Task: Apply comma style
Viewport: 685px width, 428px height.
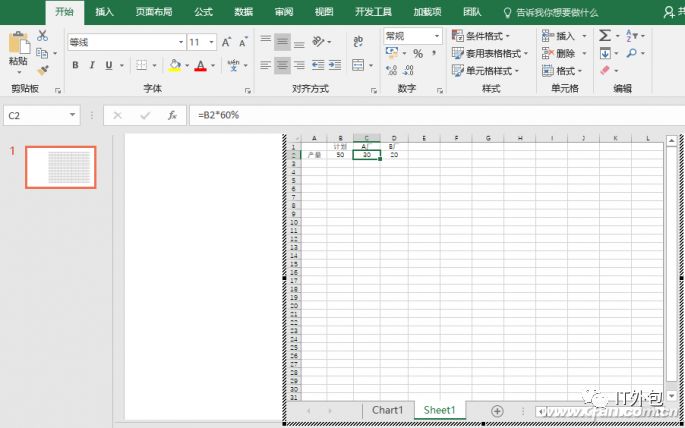Action: click(x=434, y=53)
